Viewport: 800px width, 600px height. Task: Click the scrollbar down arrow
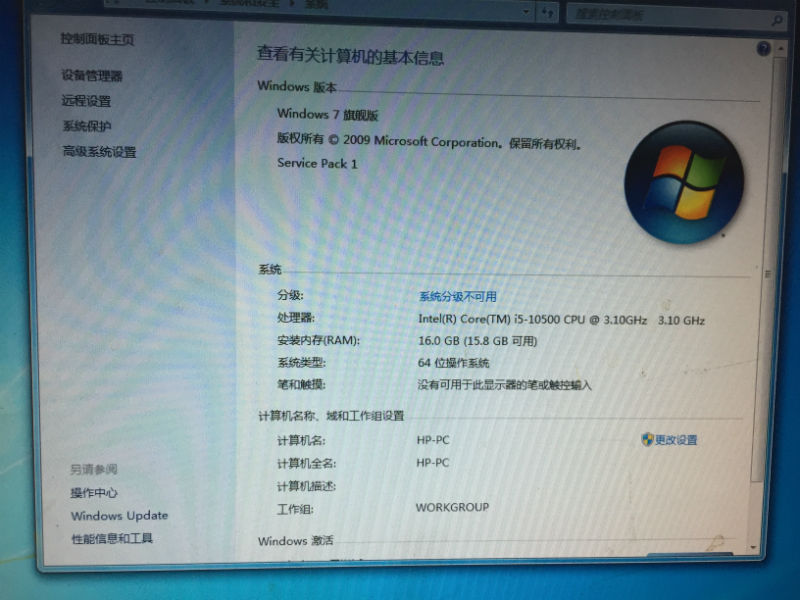(753, 547)
